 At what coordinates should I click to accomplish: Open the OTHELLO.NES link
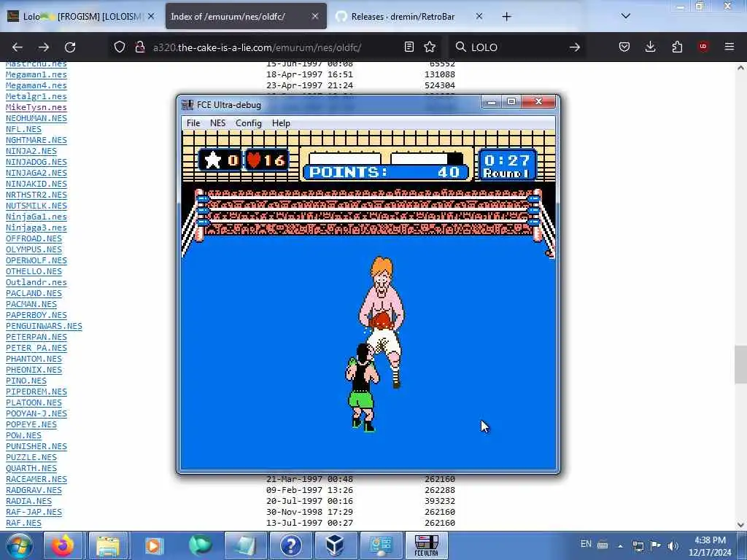pyautogui.click(x=34, y=271)
